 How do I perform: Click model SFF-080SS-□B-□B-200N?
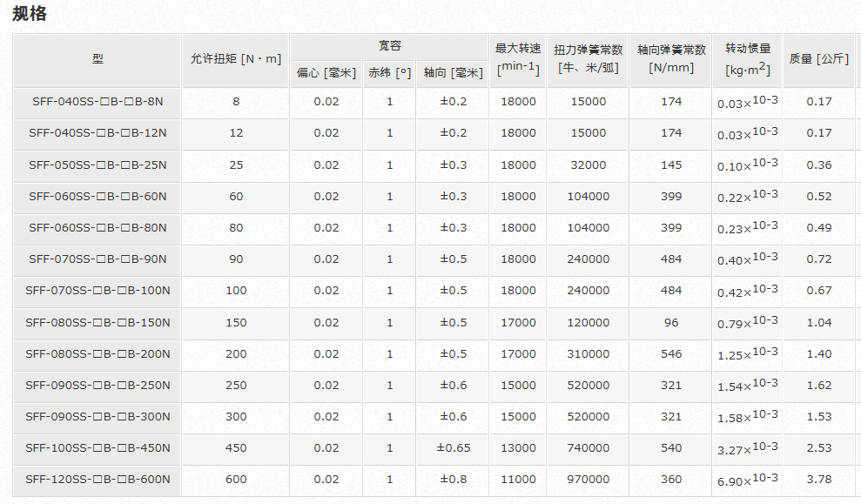point(98,354)
